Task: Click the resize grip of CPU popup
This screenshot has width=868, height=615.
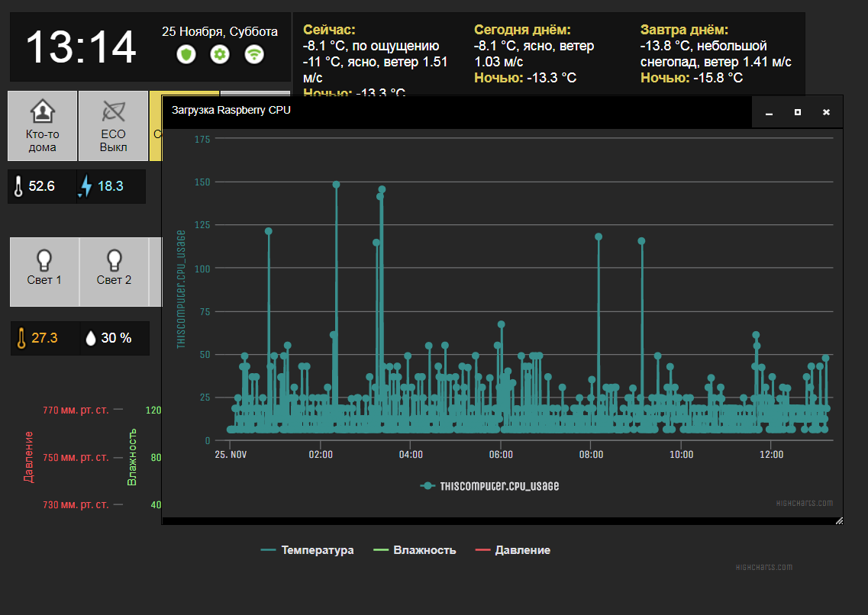Action: pos(839,520)
